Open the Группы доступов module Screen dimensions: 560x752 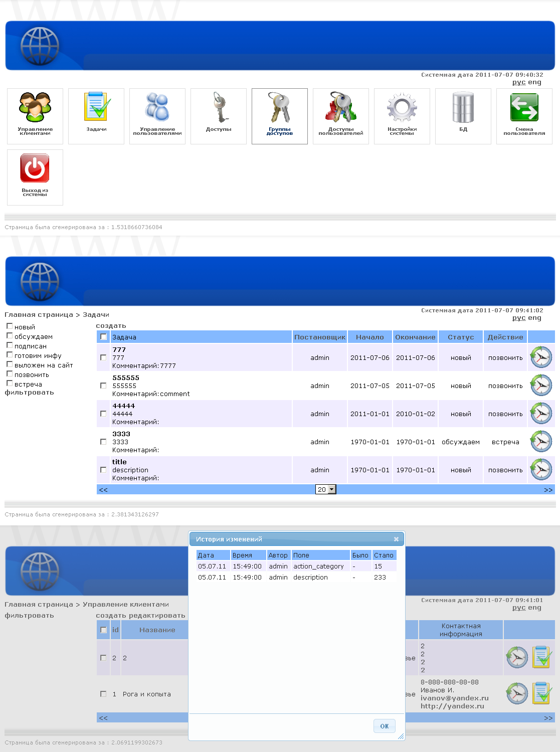point(279,116)
